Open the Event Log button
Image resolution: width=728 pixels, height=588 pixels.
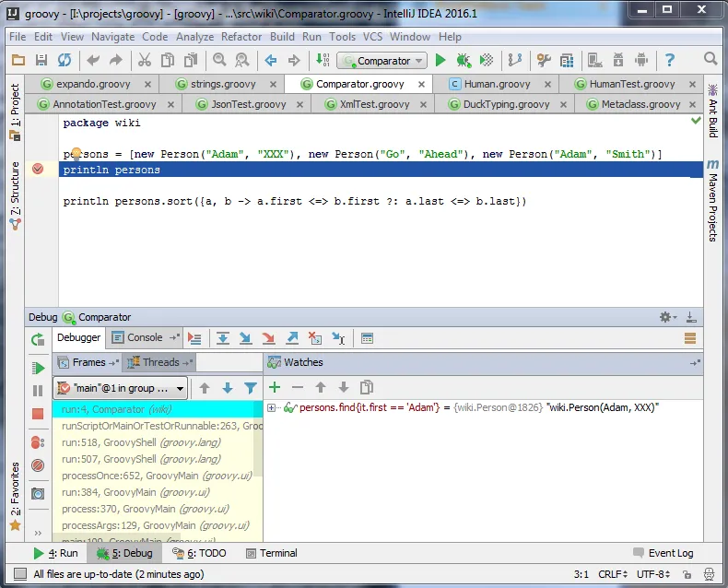click(x=663, y=553)
